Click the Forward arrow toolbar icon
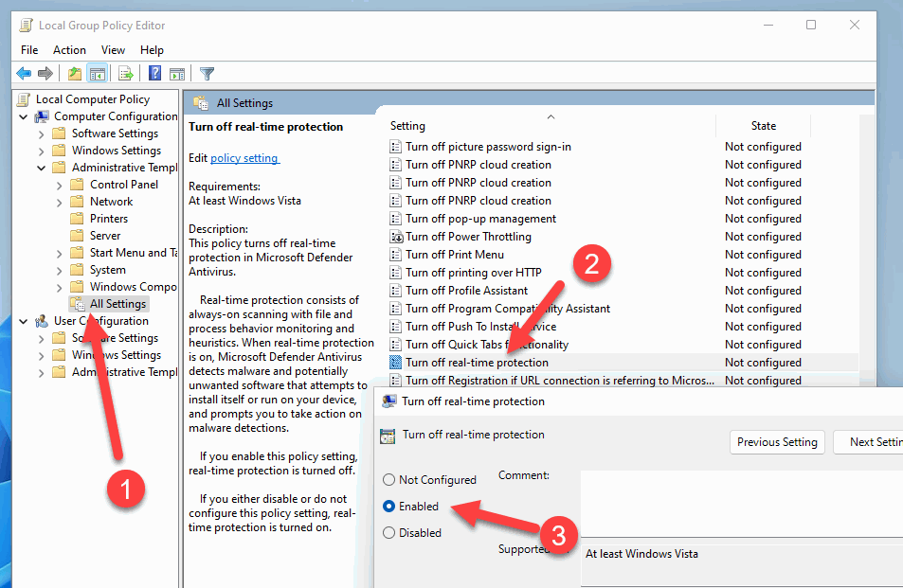The height and width of the screenshot is (588, 903). (45, 74)
